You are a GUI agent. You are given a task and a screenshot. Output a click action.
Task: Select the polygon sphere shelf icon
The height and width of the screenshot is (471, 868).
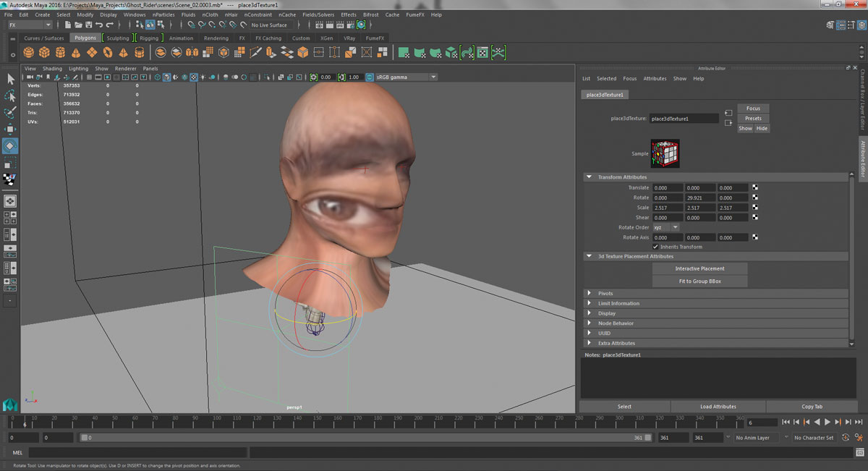pyautogui.click(x=28, y=52)
